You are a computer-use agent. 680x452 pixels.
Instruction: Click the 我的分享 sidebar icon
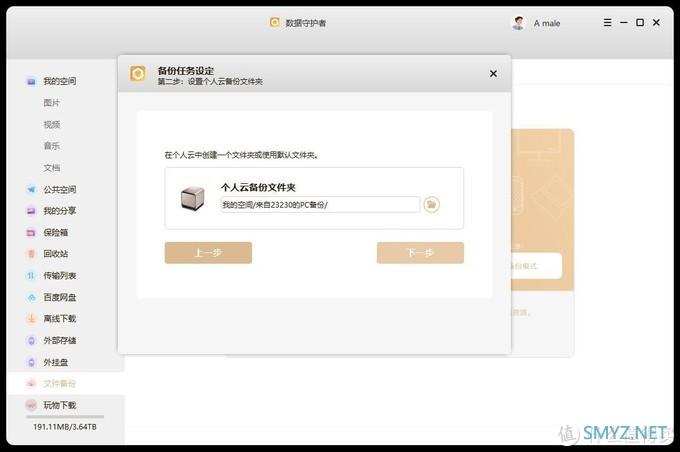[x=31, y=211]
